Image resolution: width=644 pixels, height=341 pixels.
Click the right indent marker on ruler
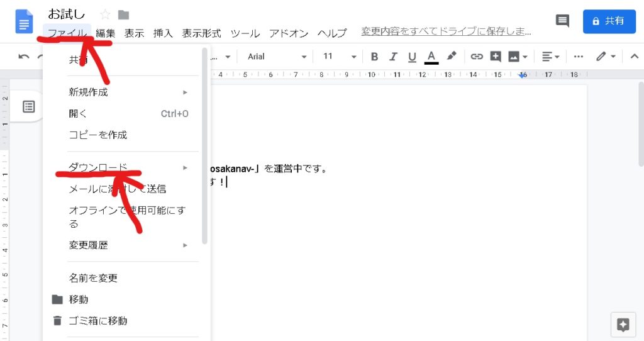coord(523,75)
